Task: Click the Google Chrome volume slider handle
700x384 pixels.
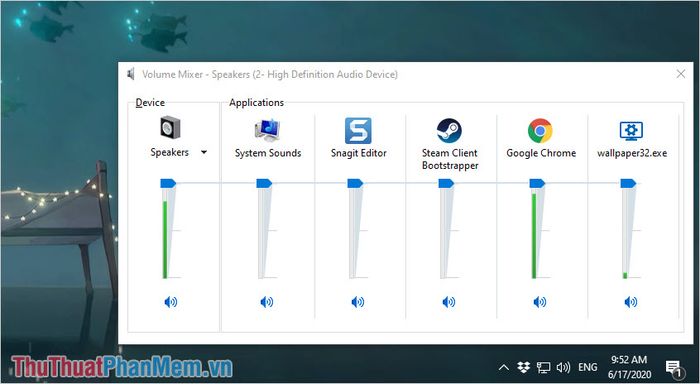Action: click(x=538, y=183)
